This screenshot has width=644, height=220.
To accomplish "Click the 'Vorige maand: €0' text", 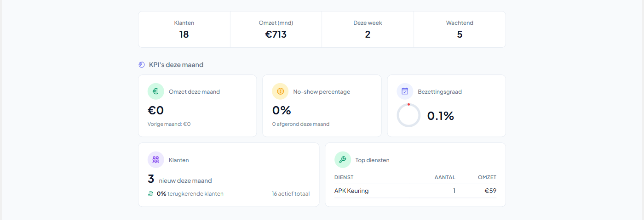I will pyautogui.click(x=169, y=124).
